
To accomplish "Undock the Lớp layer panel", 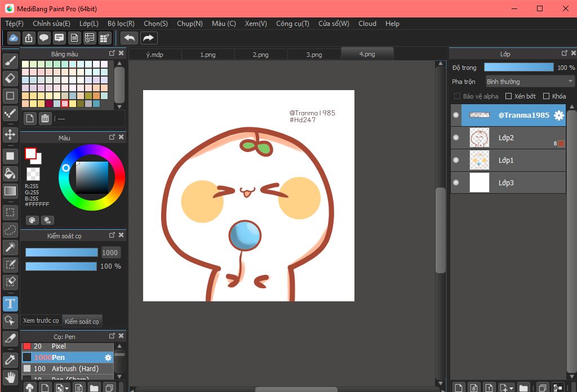I will [564, 54].
